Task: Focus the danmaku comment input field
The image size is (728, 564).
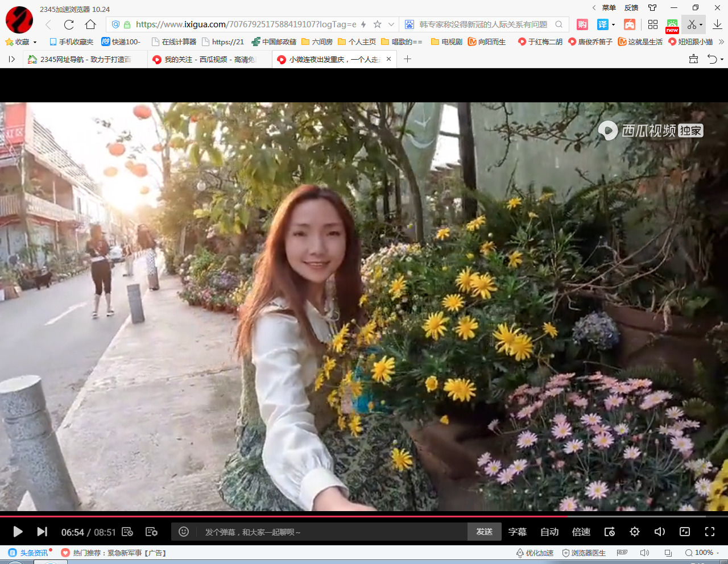Action: pos(332,532)
